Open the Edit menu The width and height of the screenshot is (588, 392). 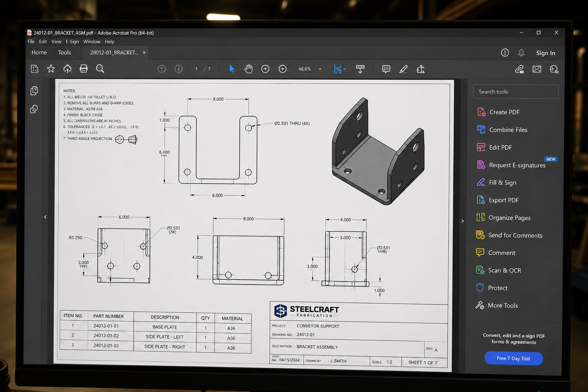click(43, 42)
